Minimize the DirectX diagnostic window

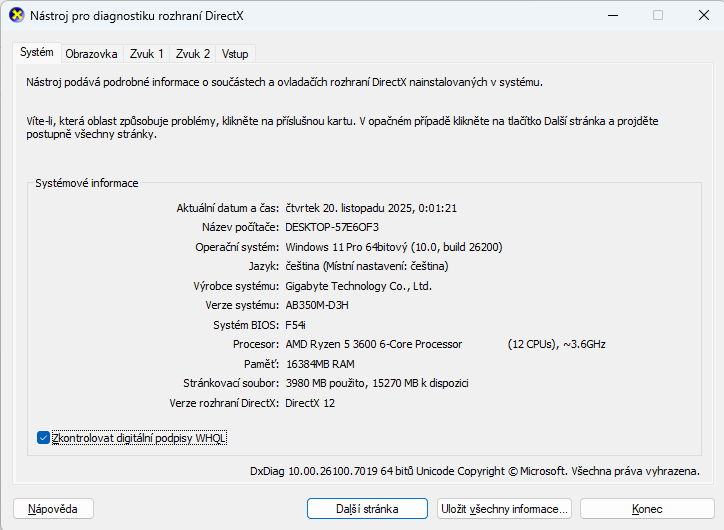point(612,15)
